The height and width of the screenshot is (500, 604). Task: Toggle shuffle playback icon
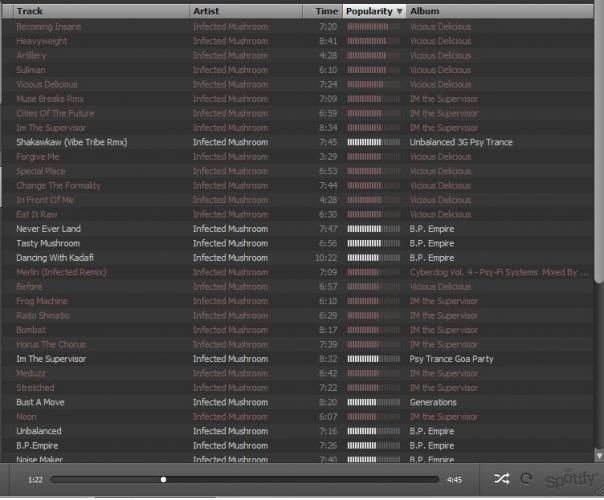pos(502,479)
